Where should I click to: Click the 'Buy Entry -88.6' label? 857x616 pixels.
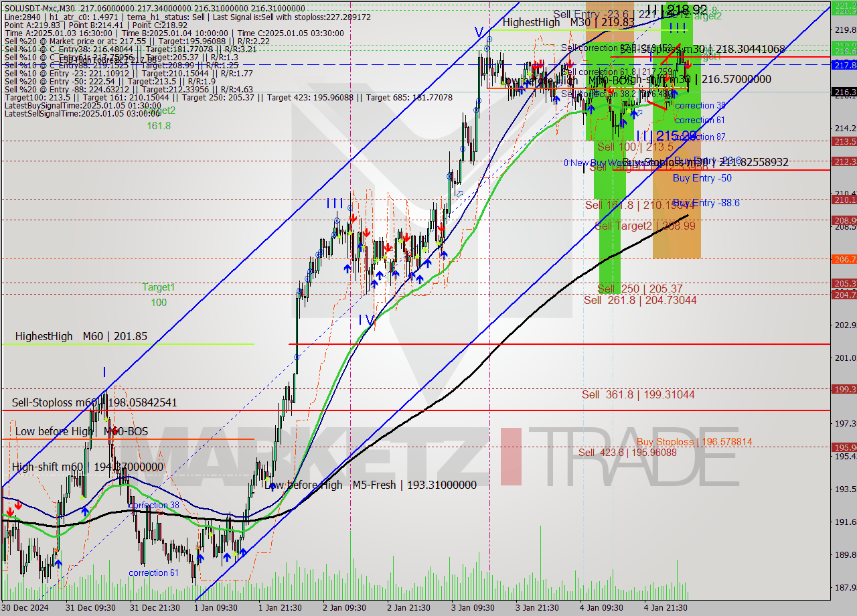click(706, 203)
